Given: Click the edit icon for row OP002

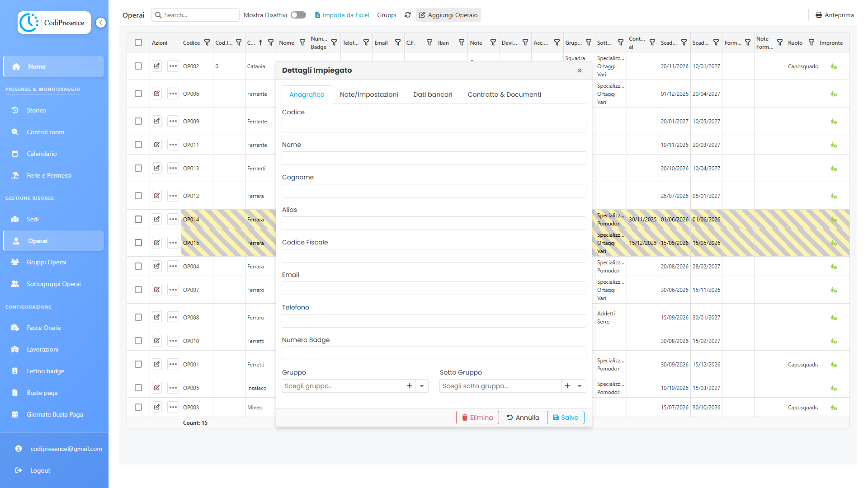Looking at the screenshot, I should (x=157, y=66).
